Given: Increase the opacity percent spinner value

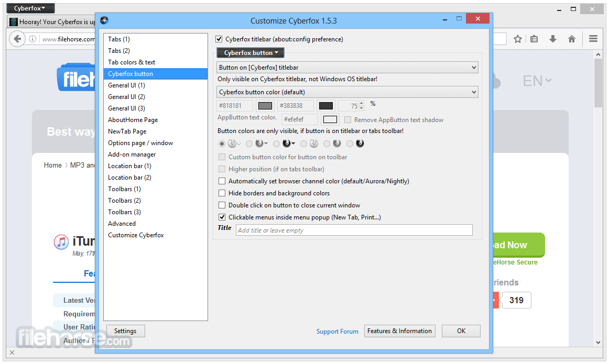Looking at the screenshot, I should [362, 103].
